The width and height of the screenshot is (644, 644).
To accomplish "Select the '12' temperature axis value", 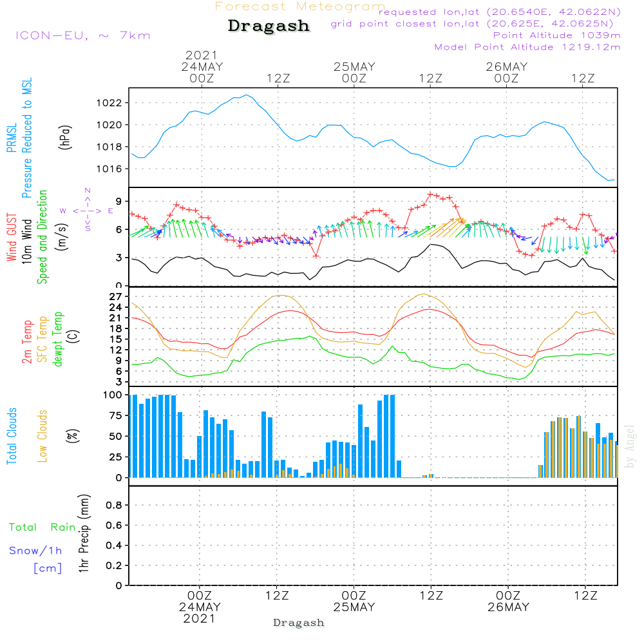I will (x=115, y=350).
